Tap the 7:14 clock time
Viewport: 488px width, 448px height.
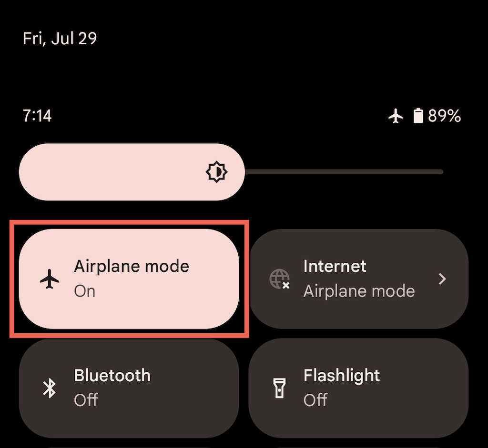37,116
